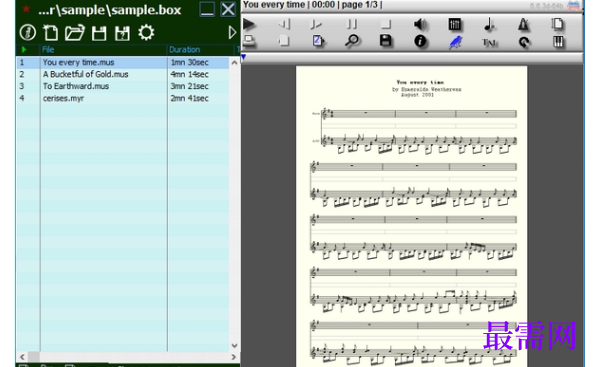The width and height of the screenshot is (595, 367).
Task: Click the magnifying glass zoom icon
Action: click(x=352, y=41)
